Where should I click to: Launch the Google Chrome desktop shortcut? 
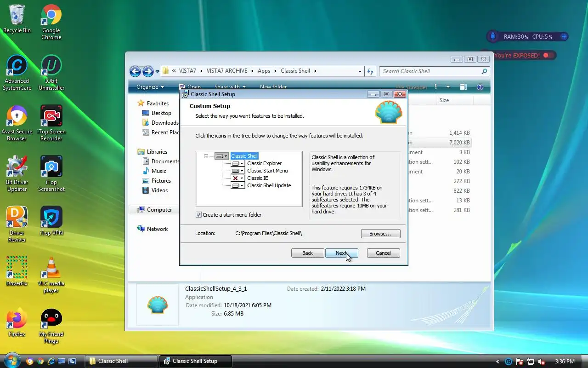(x=51, y=22)
